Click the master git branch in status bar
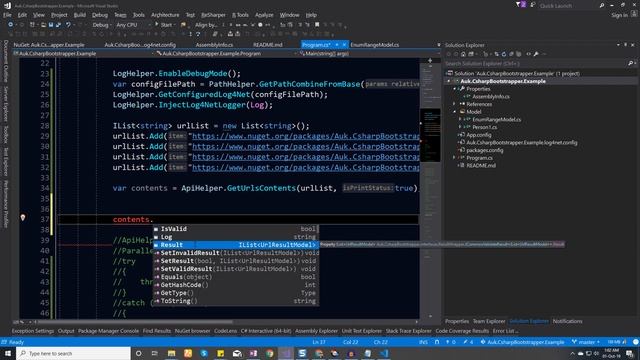 click(x=586, y=342)
